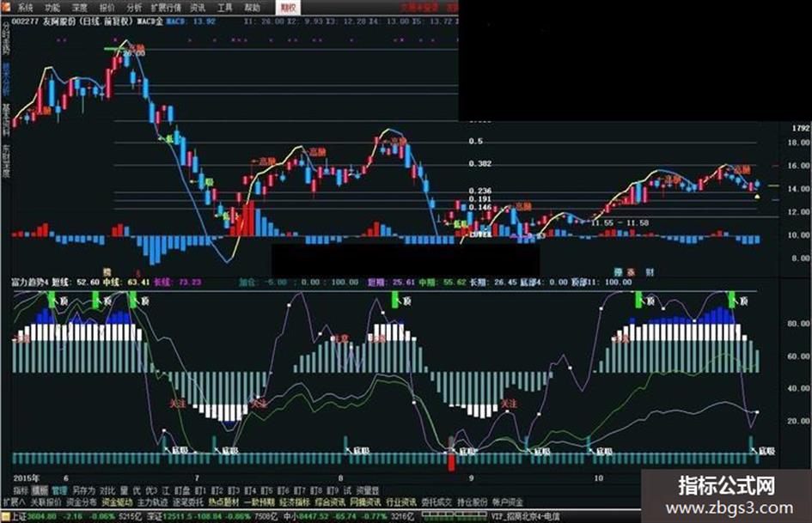Open the 持仓股份 tab
This screenshot has height=523, width=812.
point(473,502)
